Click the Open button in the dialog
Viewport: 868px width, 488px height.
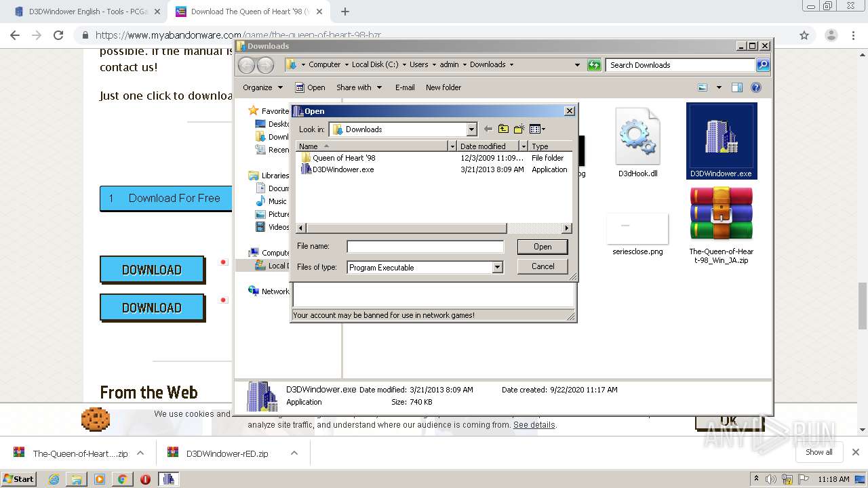click(542, 247)
